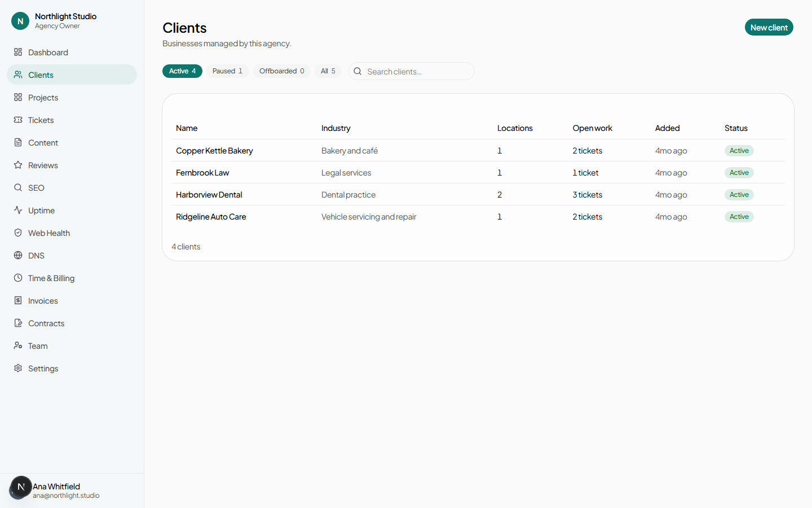Viewport: 812px width, 508px height.
Task: Click the Search clients input field
Action: pos(412,71)
